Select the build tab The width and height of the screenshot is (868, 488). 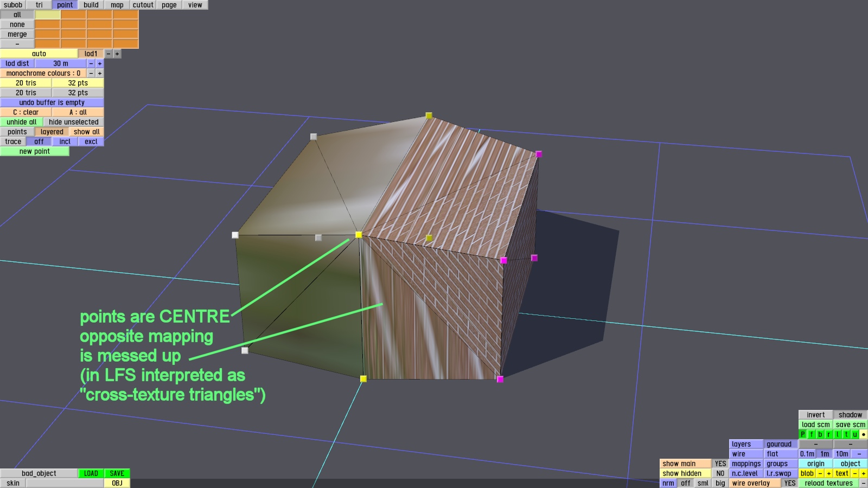point(91,5)
